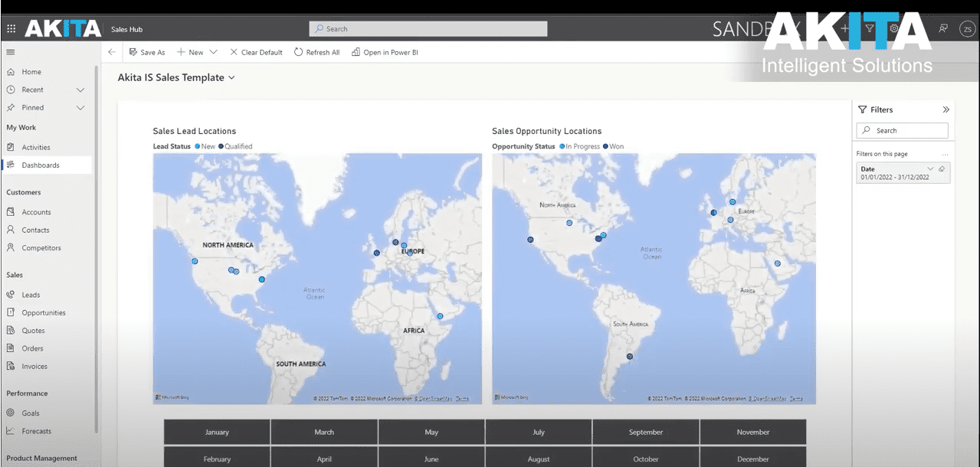Click Refresh All on the toolbar
Image resolution: width=980 pixels, height=467 pixels.
coord(316,51)
